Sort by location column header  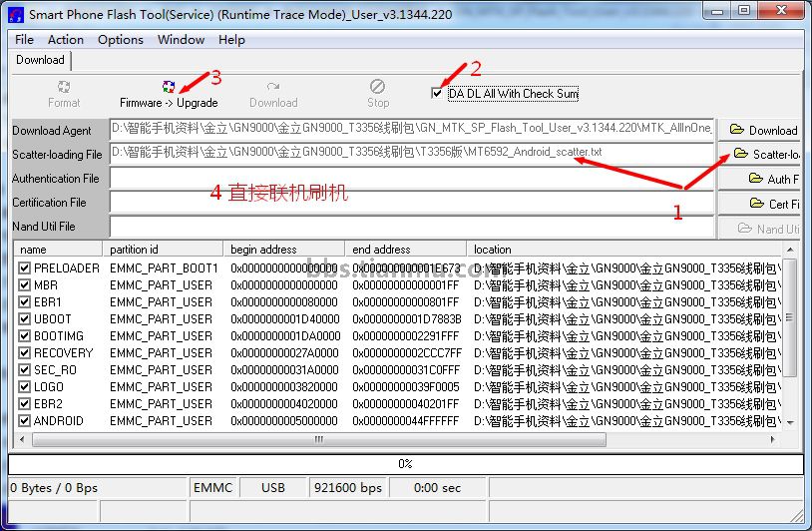(x=625, y=250)
